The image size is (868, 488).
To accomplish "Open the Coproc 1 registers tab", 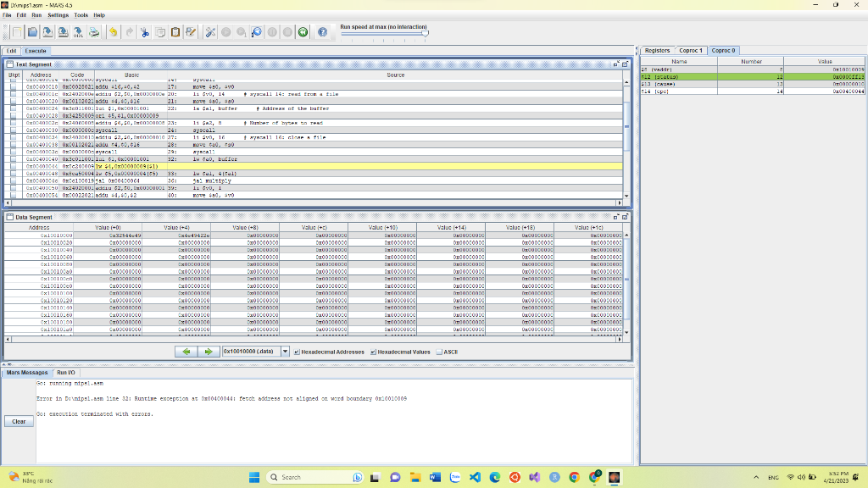I will click(x=691, y=51).
